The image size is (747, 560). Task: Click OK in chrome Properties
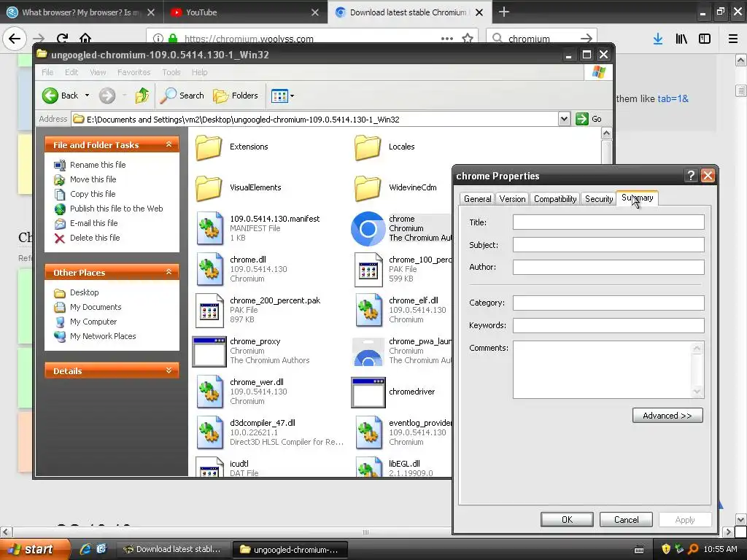point(567,519)
